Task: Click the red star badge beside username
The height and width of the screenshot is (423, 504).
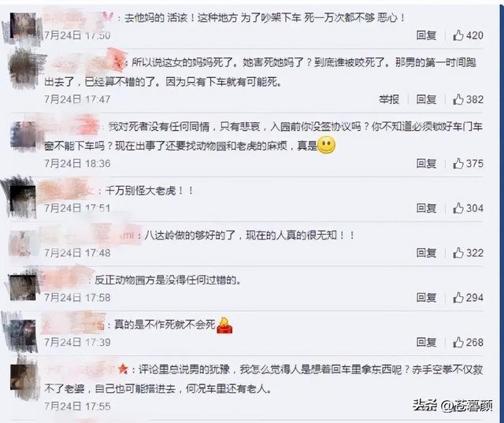Action: pyautogui.click(x=123, y=369)
